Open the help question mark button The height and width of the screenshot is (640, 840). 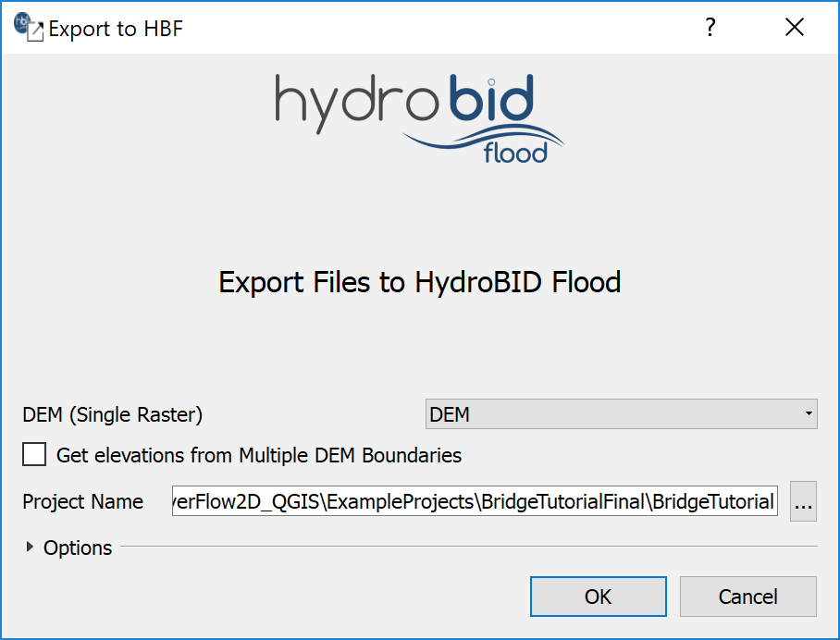710,28
